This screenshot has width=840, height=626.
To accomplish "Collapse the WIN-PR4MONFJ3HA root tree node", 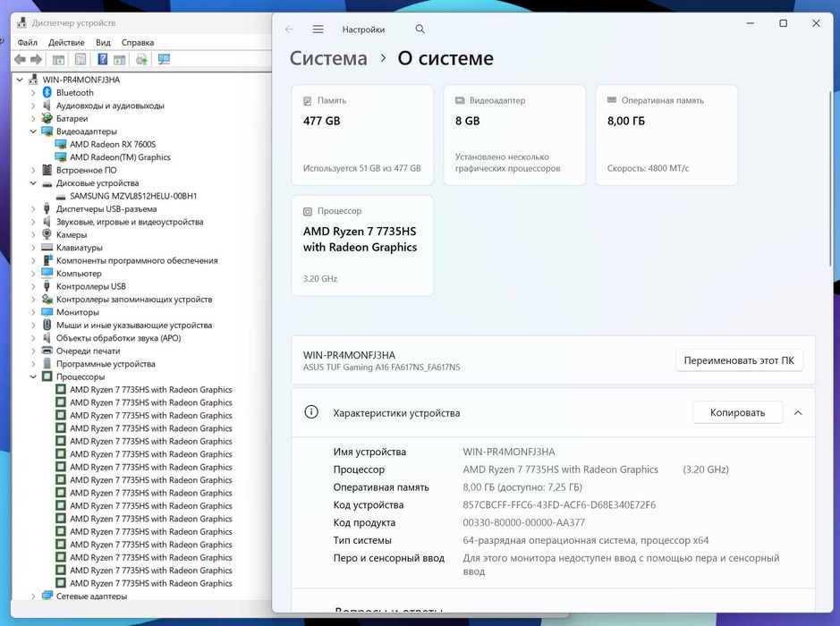I will click(x=20, y=80).
